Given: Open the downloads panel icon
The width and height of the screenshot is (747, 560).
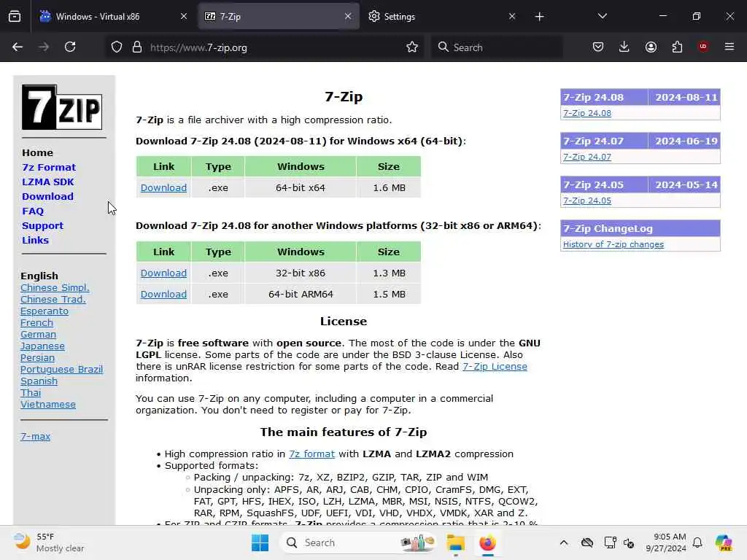Looking at the screenshot, I should [624, 47].
